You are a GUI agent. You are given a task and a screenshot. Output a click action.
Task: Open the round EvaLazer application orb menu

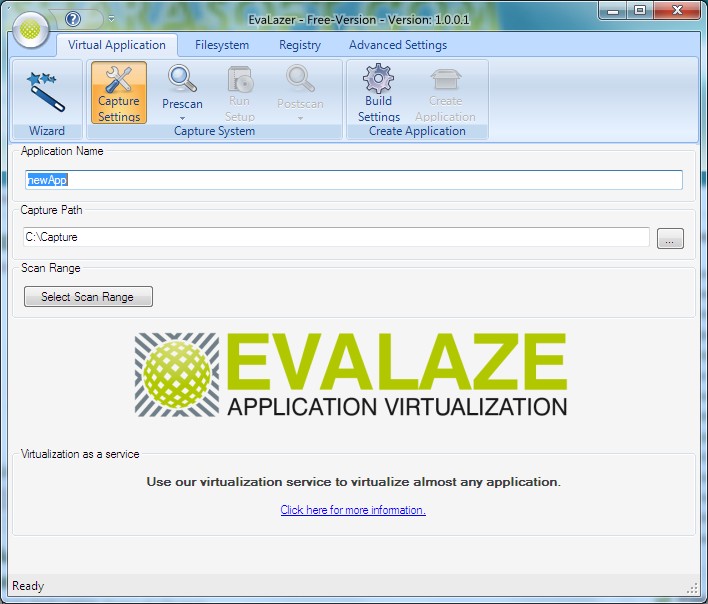coord(31,30)
